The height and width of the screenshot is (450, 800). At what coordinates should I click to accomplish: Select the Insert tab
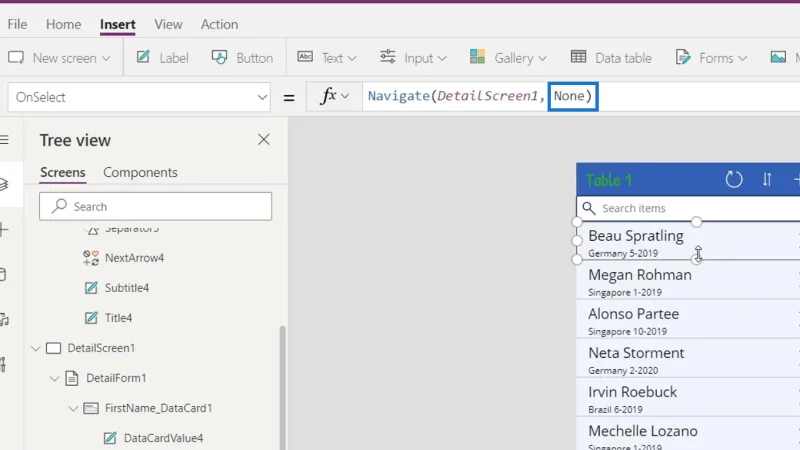tap(117, 24)
